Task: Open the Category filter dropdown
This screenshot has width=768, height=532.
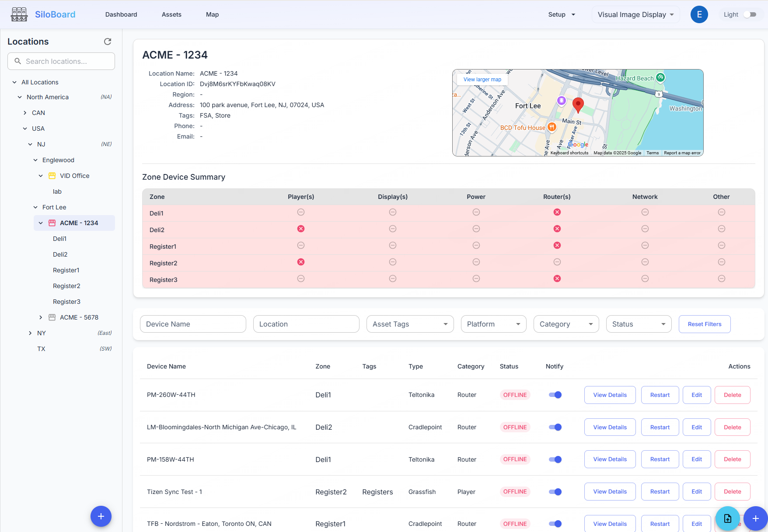Action: [566, 324]
